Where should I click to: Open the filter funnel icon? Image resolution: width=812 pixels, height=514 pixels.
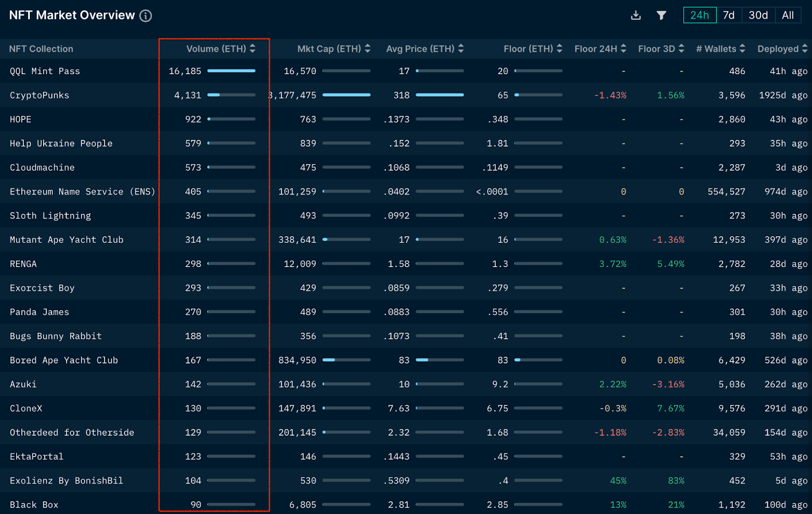coord(661,15)
